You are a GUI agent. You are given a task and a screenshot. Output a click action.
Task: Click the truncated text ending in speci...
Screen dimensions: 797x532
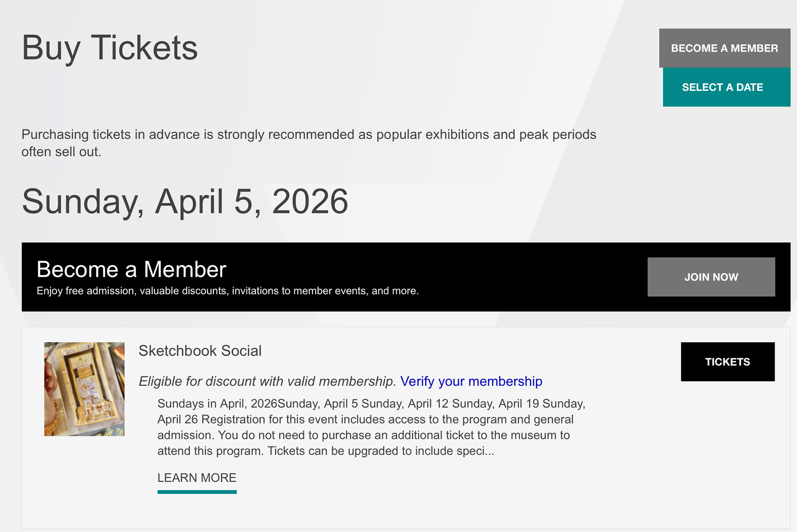[x=325, y=451]
